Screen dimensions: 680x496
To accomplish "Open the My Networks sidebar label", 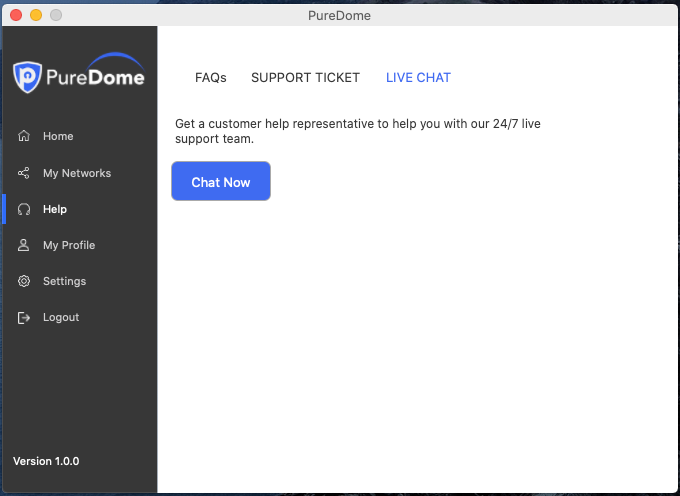I will coord(77,173).
